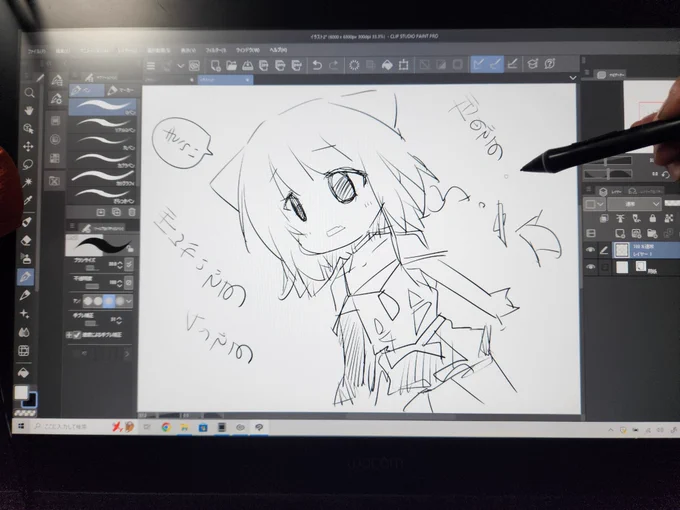The image size is (680, 510).
Task: Toggle Snap to Special Ruler
Action: [x=495, y=65]
